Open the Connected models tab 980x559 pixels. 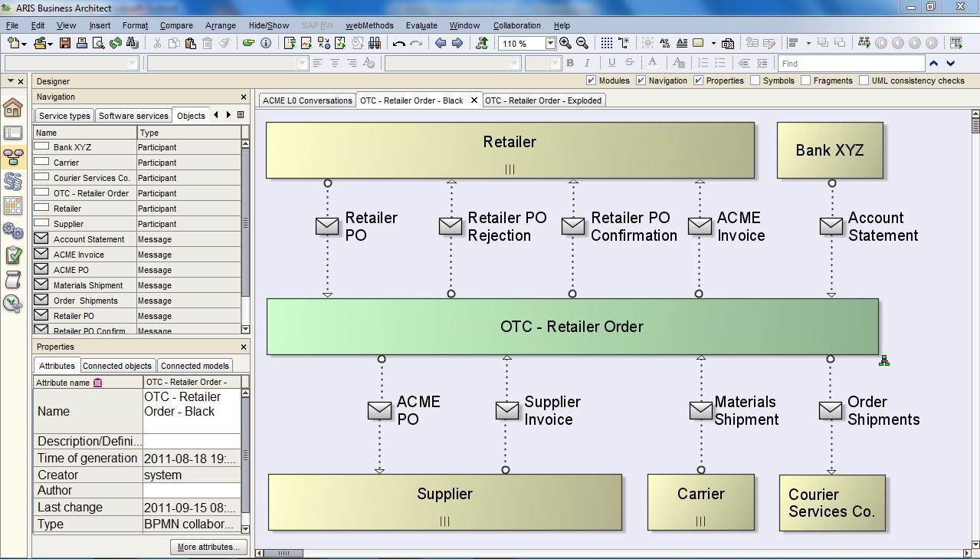pos(195,366)
